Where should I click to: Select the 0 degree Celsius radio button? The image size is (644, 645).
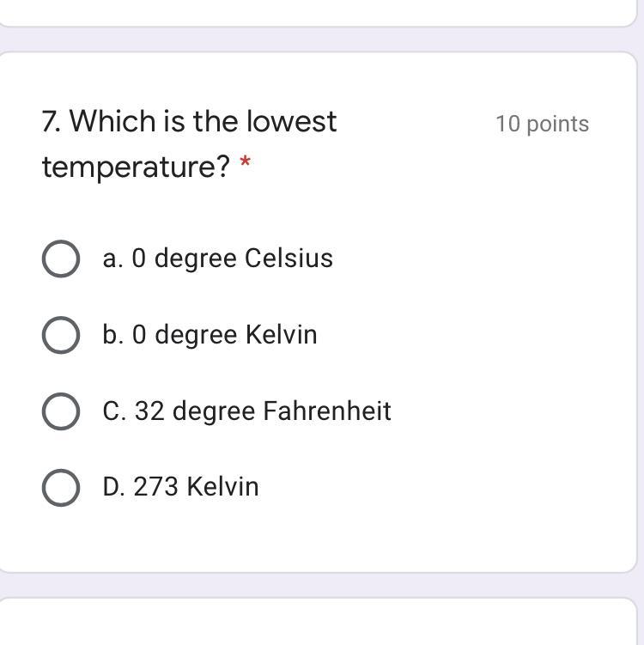click(61, 259)
